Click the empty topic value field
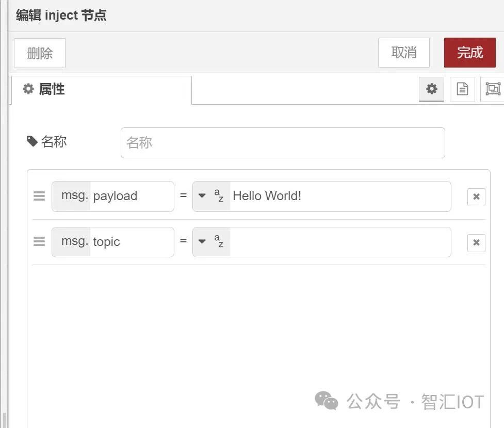This screenshot has width=504, height=428. pos(340,242)
